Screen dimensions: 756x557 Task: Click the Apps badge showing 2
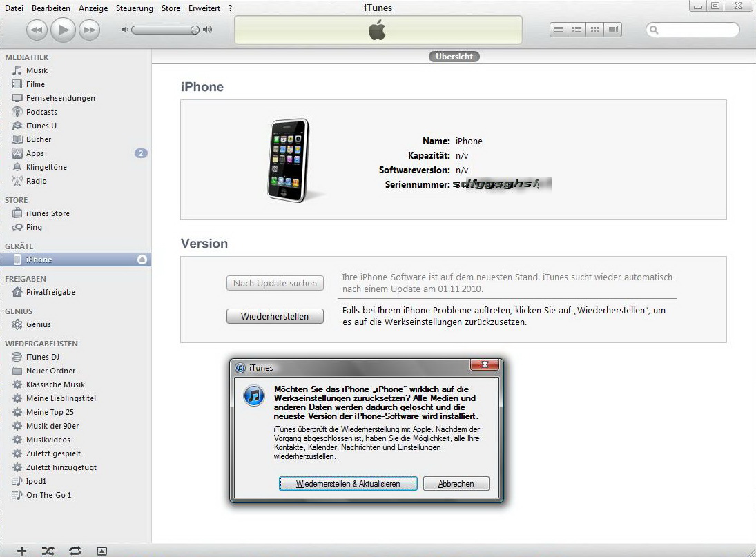[x=141, y=153]
